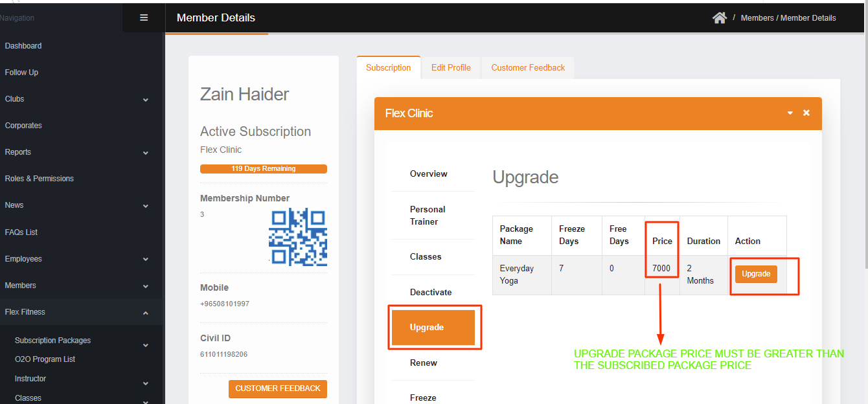Expand the Clubs sidebar menu

(145, 100)
